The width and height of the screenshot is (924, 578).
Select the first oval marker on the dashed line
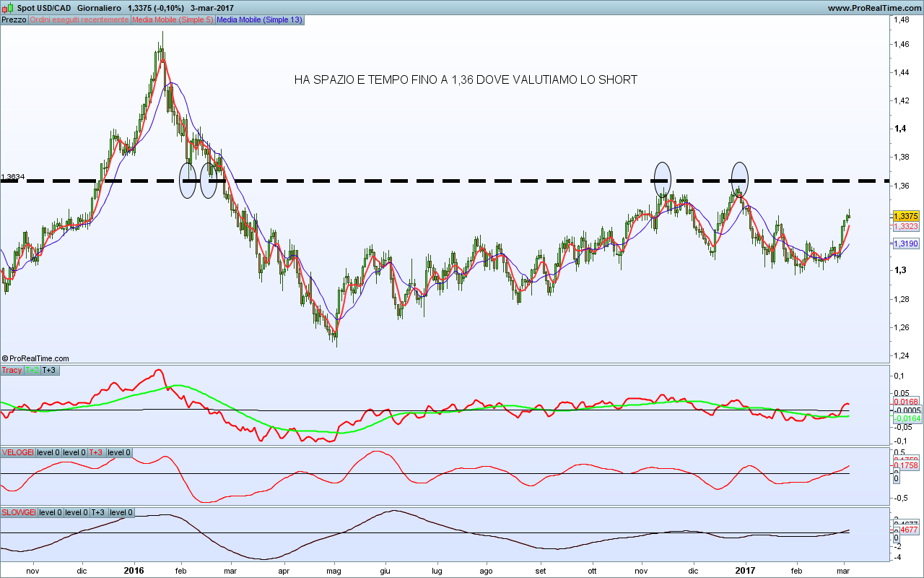[188, 180]
